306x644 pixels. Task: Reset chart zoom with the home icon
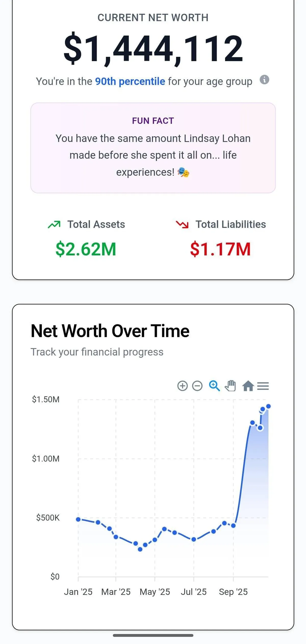pyautogui.click(x=248, y=386)
